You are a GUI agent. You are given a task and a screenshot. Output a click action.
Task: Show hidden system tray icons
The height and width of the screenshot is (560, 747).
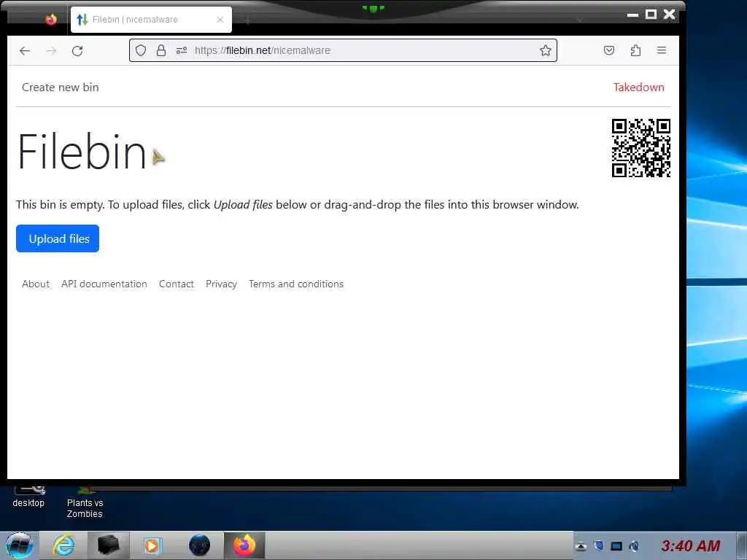(x=581, y=546)
